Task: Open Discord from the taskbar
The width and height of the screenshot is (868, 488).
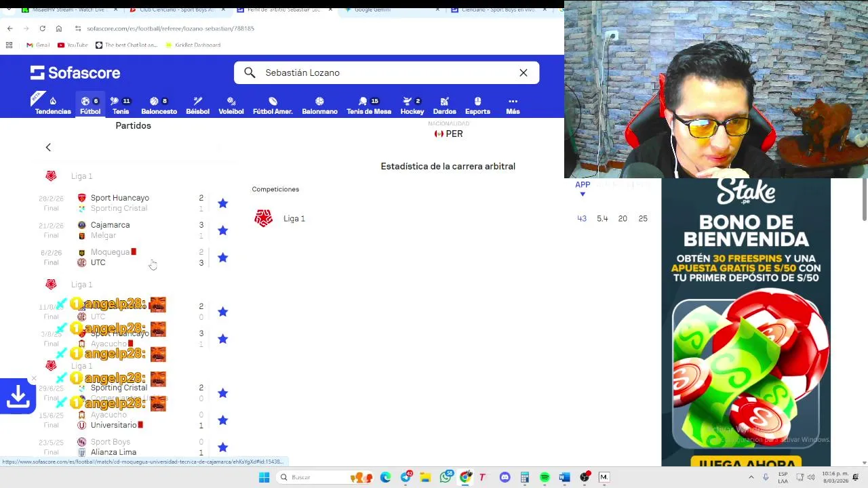Action: pyautogui.click(x=505, y=477)
